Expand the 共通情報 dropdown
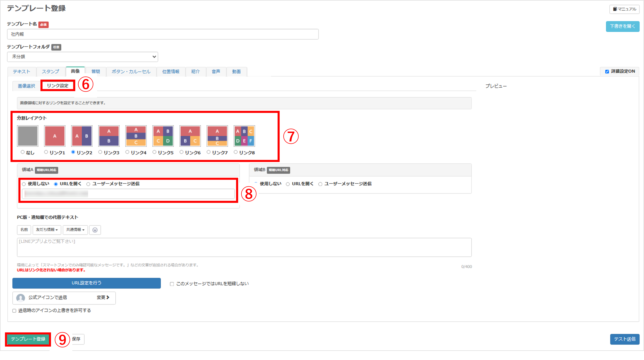 click(x=75, y=230)
